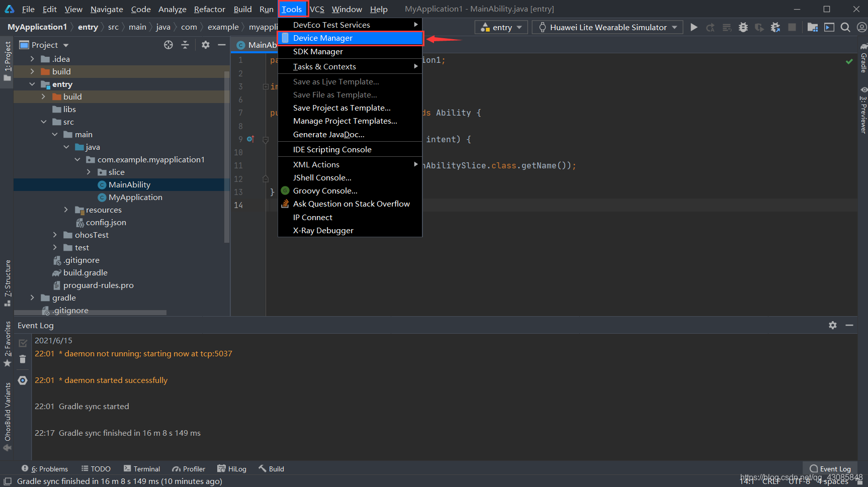Toggle the Event Log button in status bar

[830, 469]
